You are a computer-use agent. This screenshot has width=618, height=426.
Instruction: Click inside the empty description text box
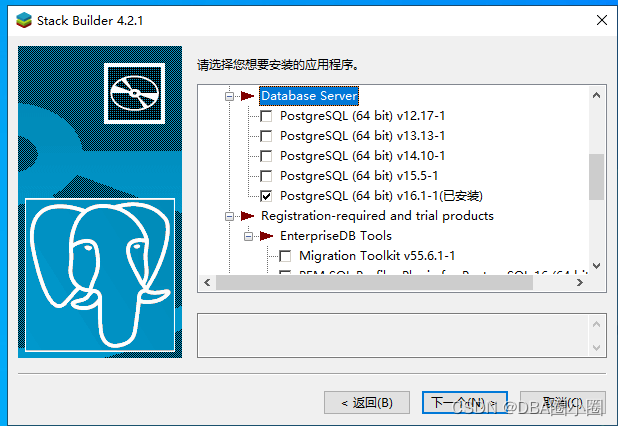[393, 336]
